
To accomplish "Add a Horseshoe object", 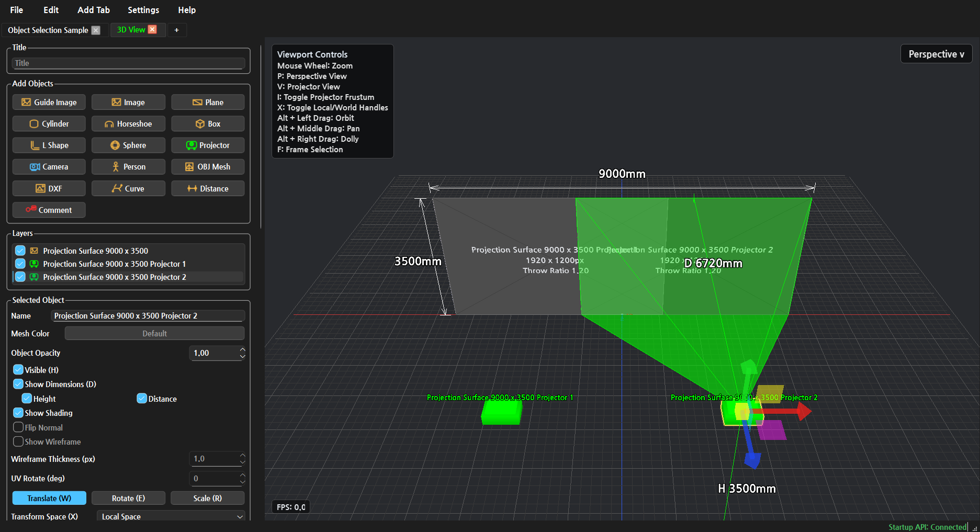I will click(x=128, y=123).
